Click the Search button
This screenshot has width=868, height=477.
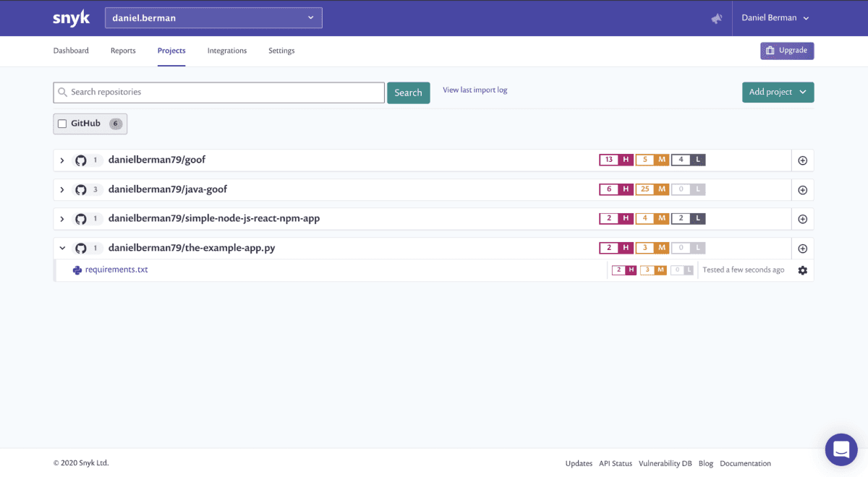(409, 93)
